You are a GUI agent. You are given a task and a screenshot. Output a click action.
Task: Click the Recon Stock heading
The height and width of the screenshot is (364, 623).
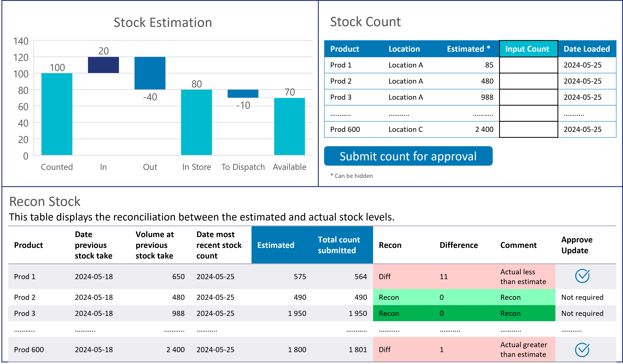(x=44, y=201)
